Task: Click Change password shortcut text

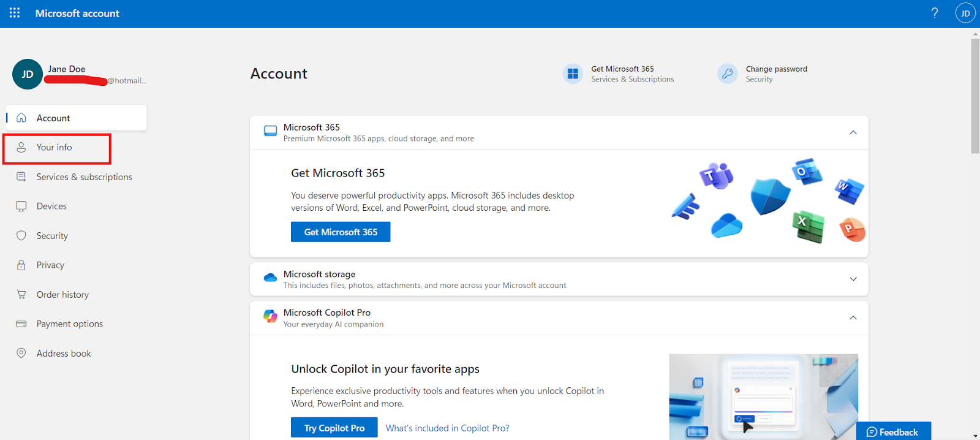Action: pyautogui.click(x=777, y=69)
